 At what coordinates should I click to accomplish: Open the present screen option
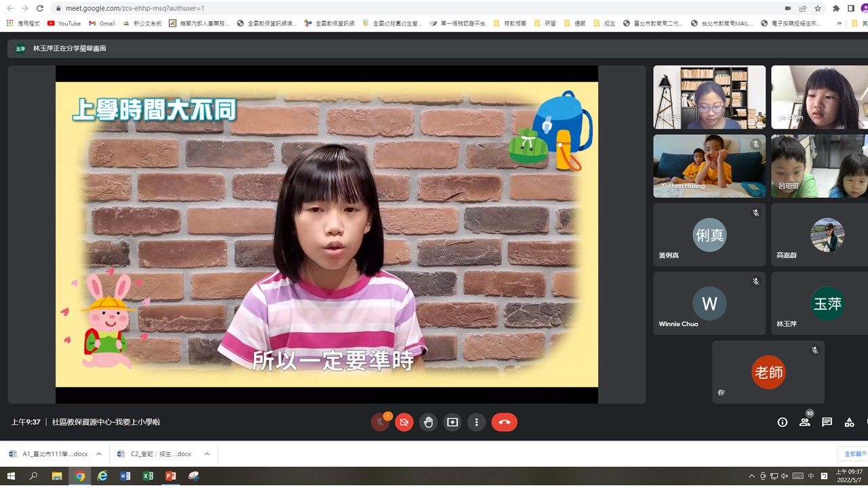coord(452,422)
